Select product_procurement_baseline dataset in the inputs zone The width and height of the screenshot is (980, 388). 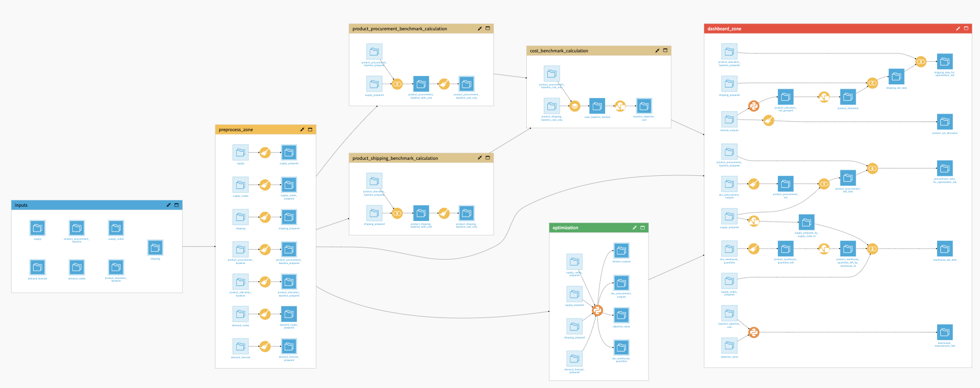point(77,228)
